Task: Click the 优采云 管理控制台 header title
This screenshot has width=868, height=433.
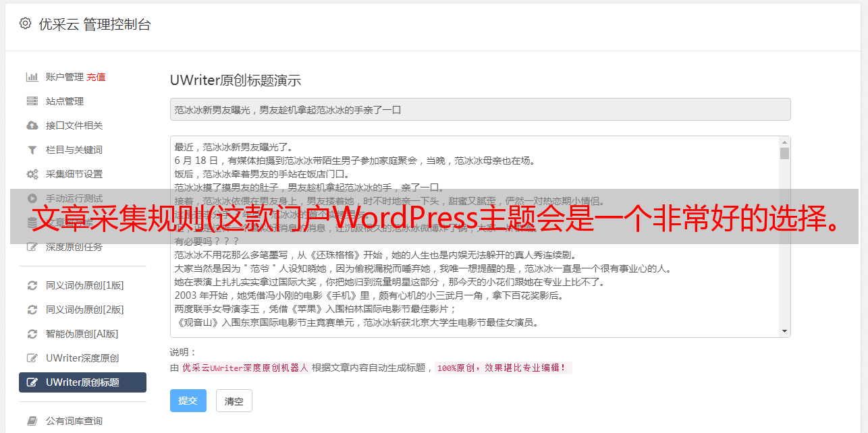Action: 94,24
